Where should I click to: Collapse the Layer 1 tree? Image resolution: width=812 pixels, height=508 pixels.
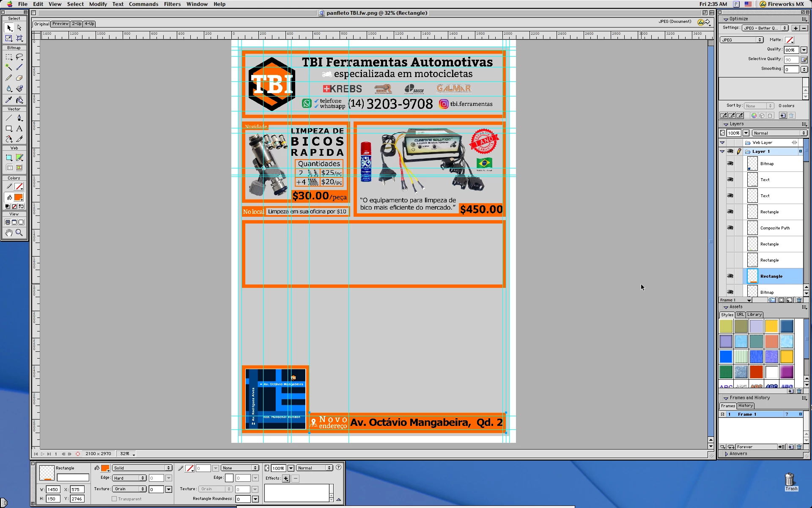pyautogui.click(x=722, y=151)
